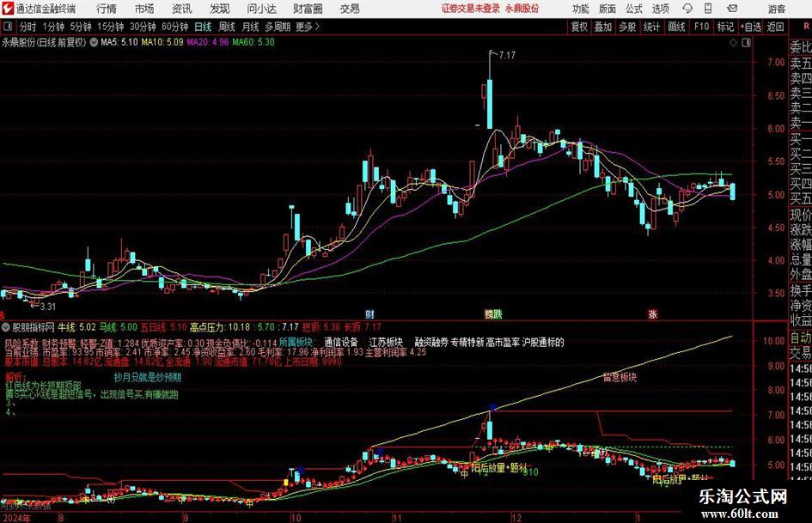Click the 留意板块 annotation
Viewport: 812px width, 523px height.
pyautogui.click(x=620, y=377)
